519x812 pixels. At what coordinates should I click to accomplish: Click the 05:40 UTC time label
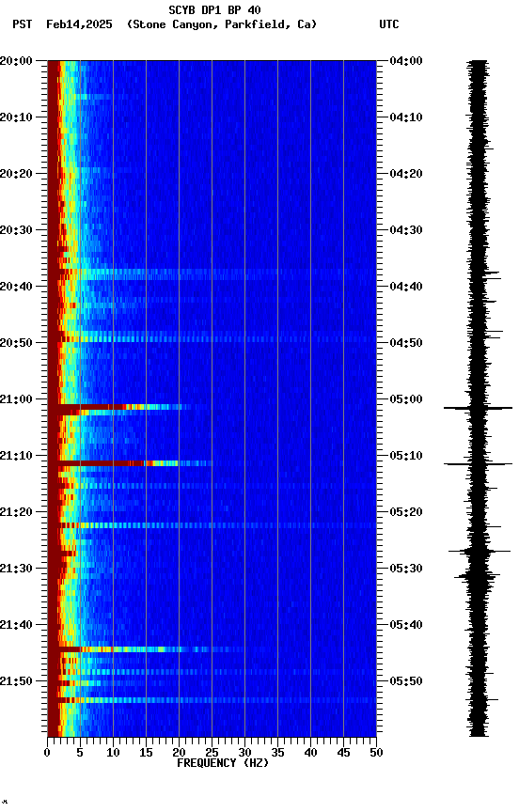coord(406,625)
